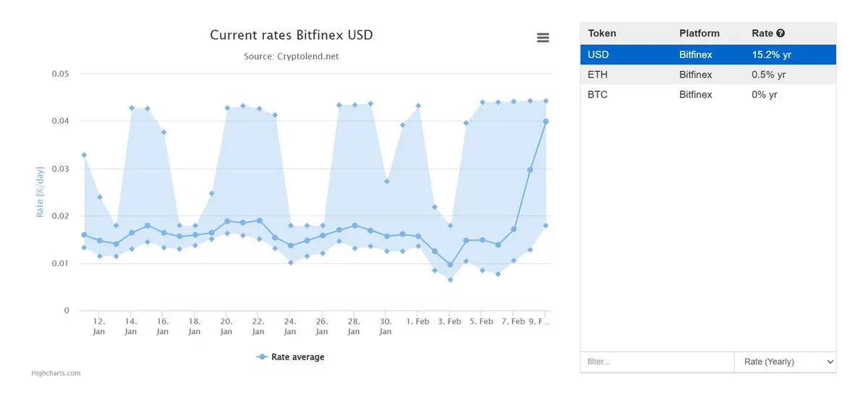Type in the token filter field
The height and width of the screenshot is (405, 868).
tap(656, 362)
